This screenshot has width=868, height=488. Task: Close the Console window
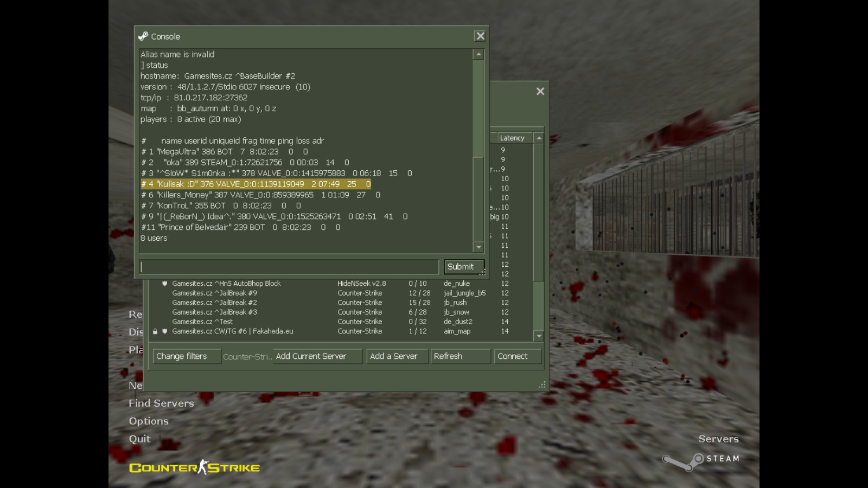click(x=480, y=36)
